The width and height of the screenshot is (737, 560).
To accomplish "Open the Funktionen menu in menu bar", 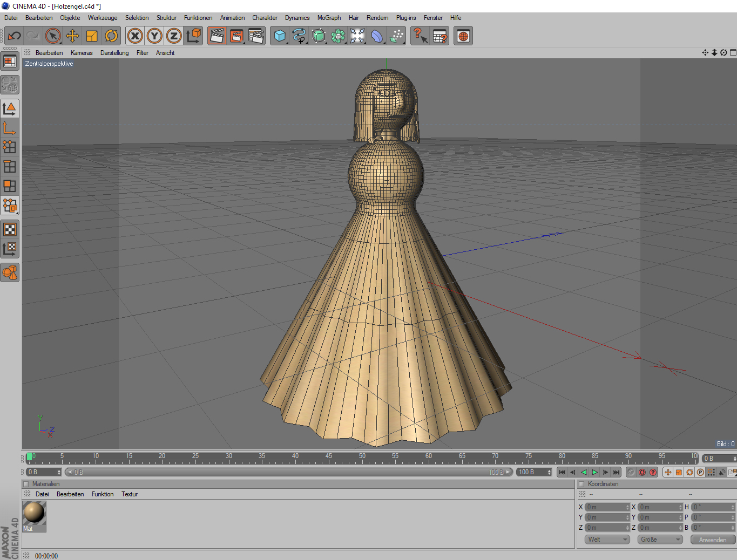I will [198, 18].
